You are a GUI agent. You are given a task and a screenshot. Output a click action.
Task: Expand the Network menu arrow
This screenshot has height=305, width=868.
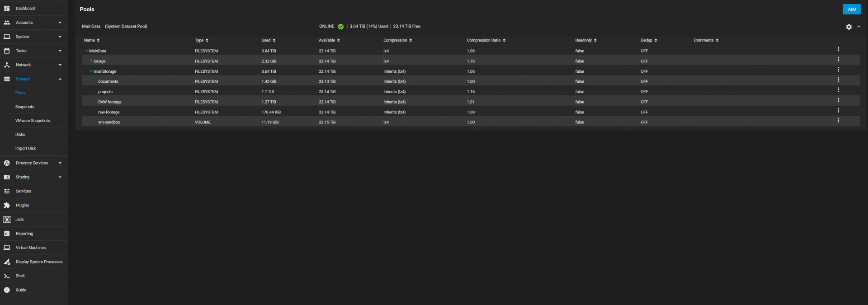tap(60, 65)
